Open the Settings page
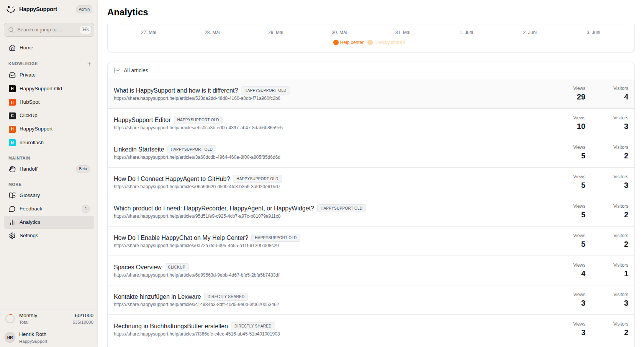The image size is (644, 347). (49, 236)
